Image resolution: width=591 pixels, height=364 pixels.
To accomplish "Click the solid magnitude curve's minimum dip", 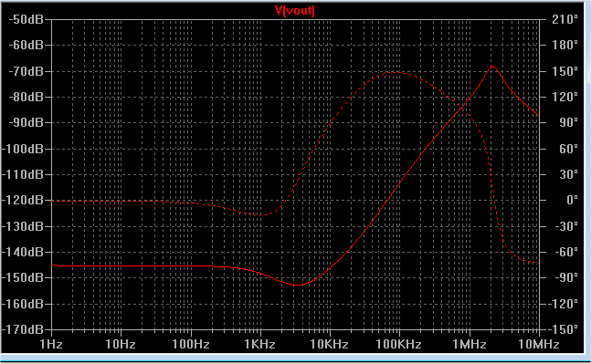I will pos(297,285).
